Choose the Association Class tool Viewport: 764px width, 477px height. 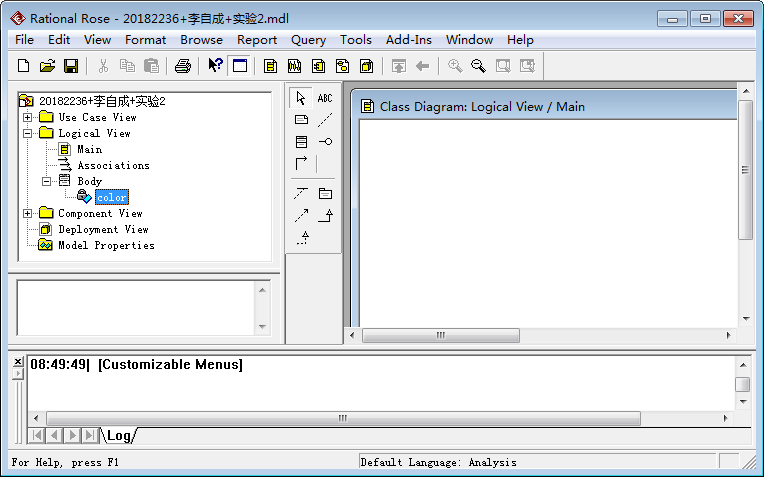[301, 194]
